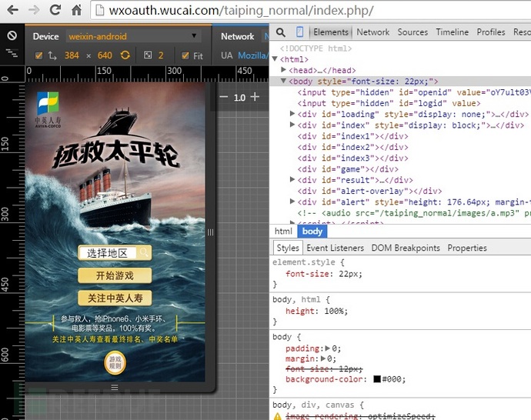
Task: Open the Profiles tab
Action: tap(491, 32)
